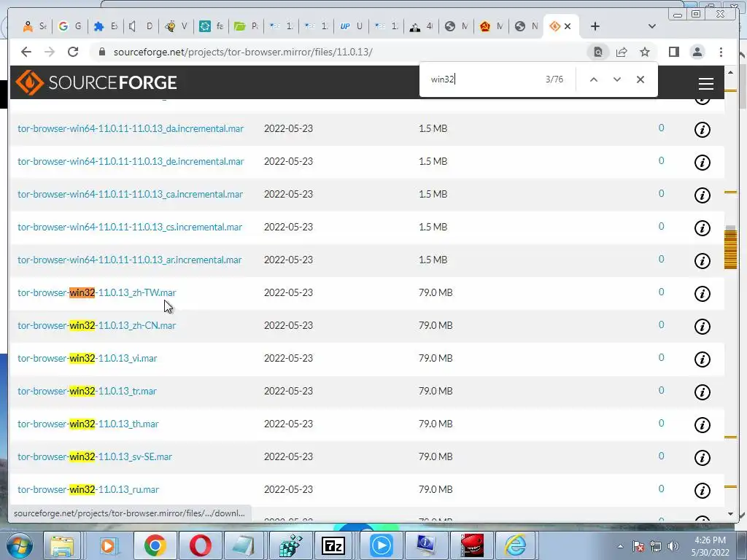The image size is (747, 560).
Task: Click the SourceForge logo
Action: pyautogui.click(x=96, y=82)
